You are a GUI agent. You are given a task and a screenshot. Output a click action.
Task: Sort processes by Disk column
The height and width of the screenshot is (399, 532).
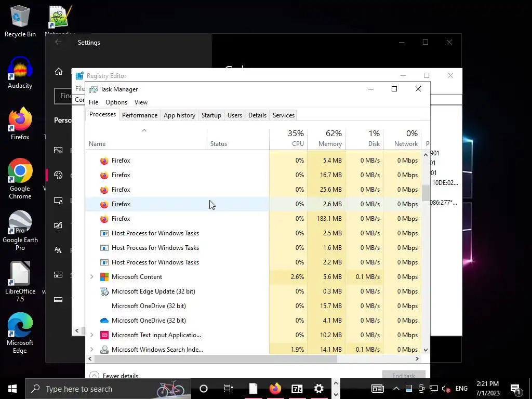click(x=364, y=139)
